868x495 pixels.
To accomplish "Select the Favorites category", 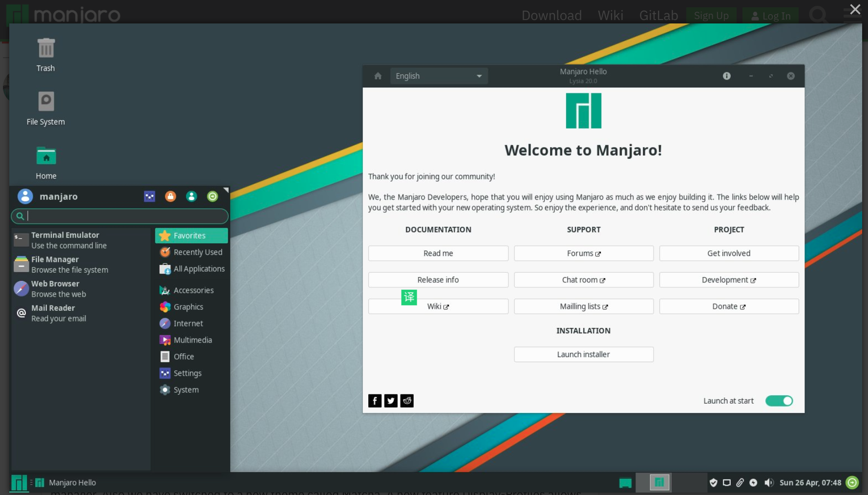I will tap(191, 236).
